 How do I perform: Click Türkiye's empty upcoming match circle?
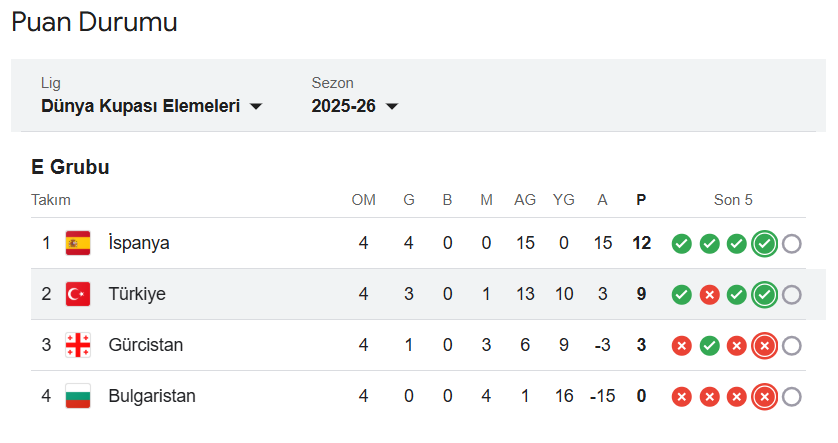[x=791, y=294]
